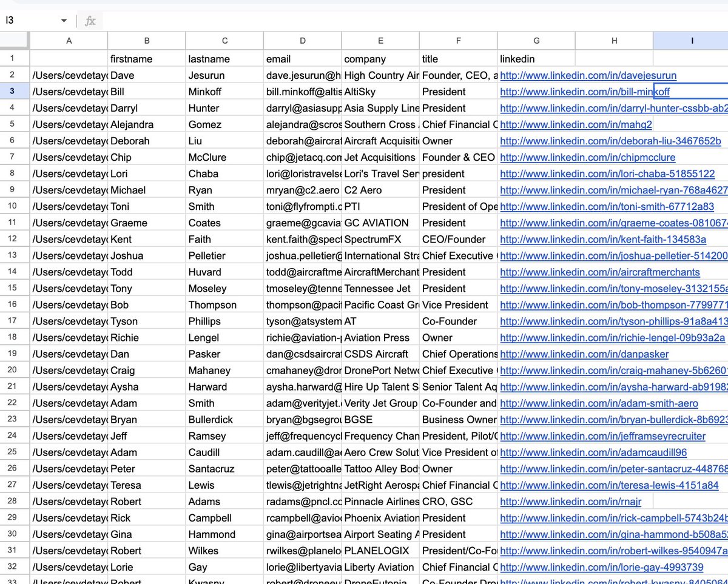Select column G header

coord(536,41)
